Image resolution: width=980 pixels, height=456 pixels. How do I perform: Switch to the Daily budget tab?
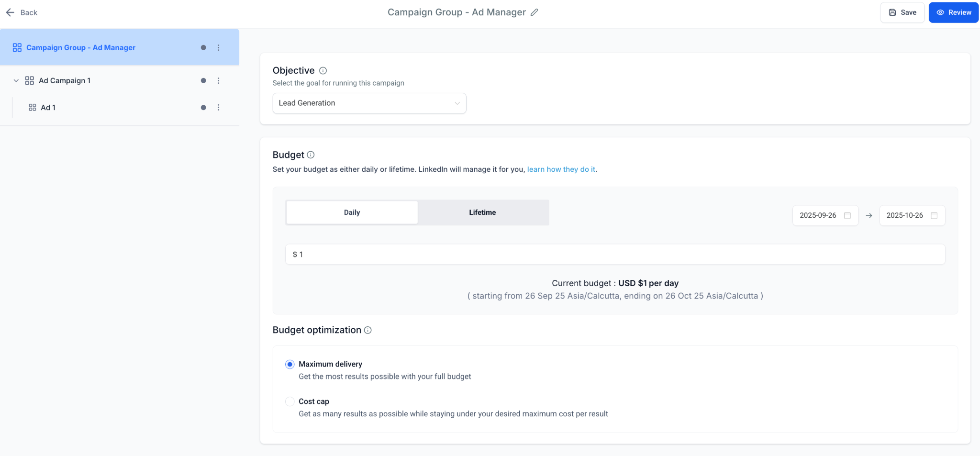click(352, 212)
